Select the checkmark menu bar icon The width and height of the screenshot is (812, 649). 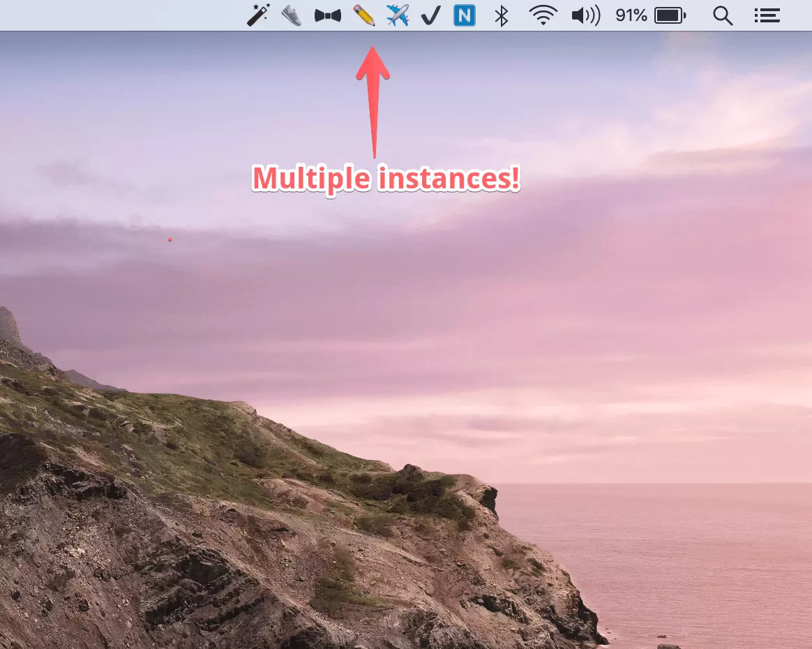[430, 15]
